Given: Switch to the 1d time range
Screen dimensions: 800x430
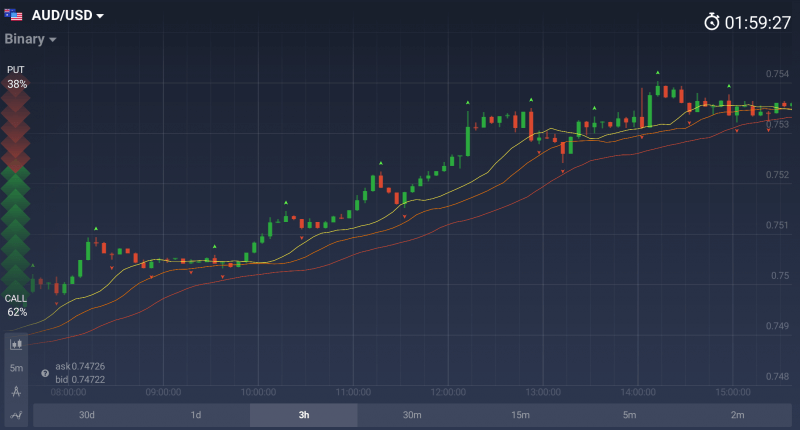Looking at the screenshot, I should click(x=196, y=415).
